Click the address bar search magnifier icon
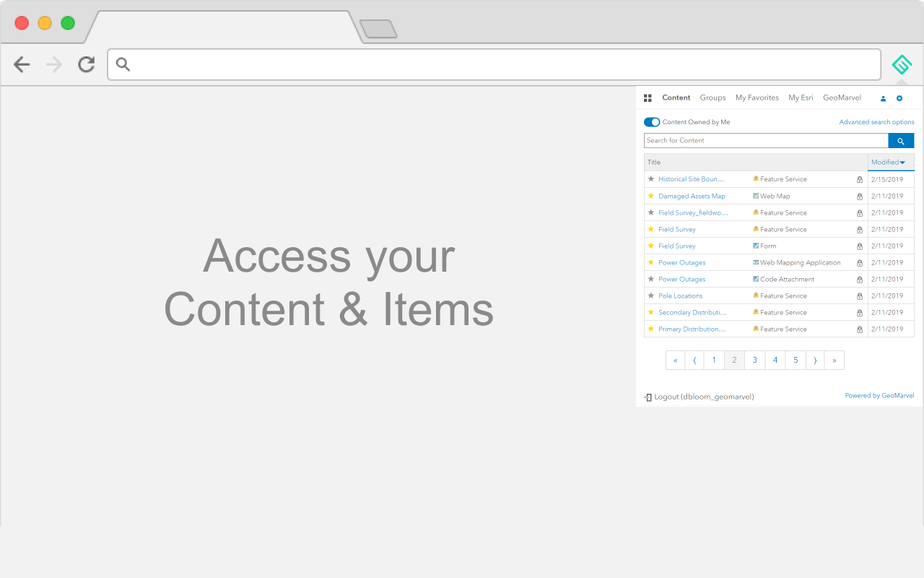This screenshot has width=924, height=578. [x=123, y=65]
